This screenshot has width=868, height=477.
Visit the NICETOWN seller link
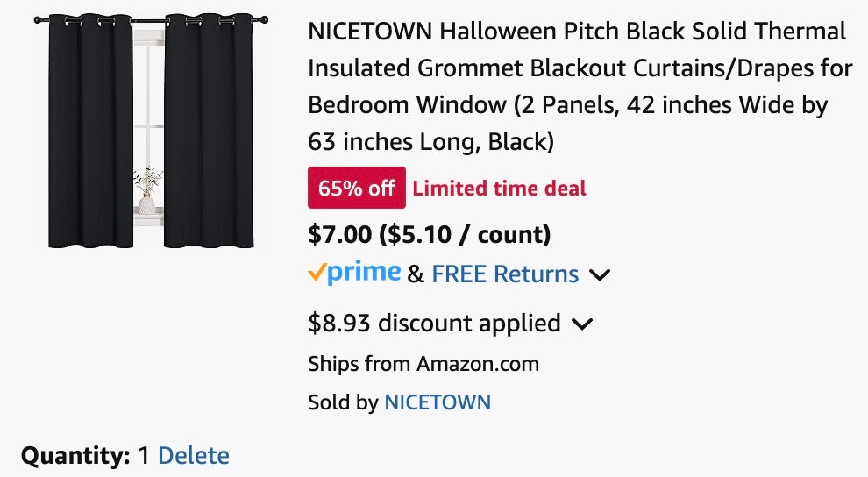click(x=438, y=402)
